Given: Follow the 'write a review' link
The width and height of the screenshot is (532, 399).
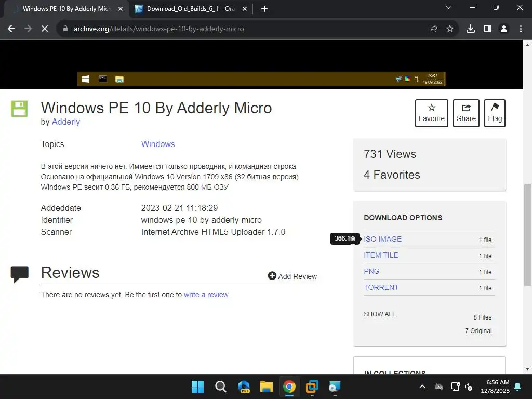Looking at the screenshot, I should pos(206,295).
